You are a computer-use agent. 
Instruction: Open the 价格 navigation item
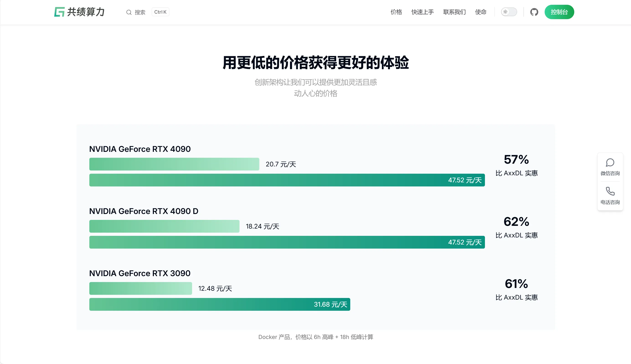396,12
